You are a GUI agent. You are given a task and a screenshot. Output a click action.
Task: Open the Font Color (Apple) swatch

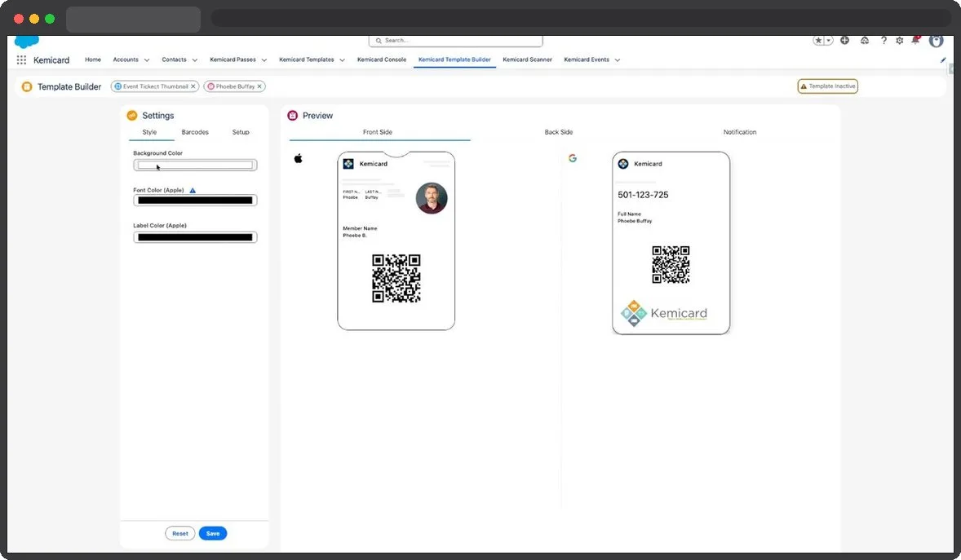[x=195, y=201]
